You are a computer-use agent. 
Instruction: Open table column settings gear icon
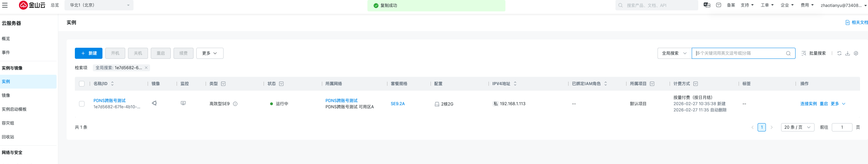coord(856,53)
